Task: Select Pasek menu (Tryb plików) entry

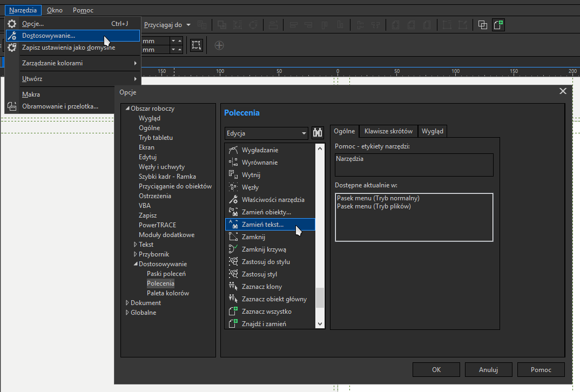Action: pos(374,206)
